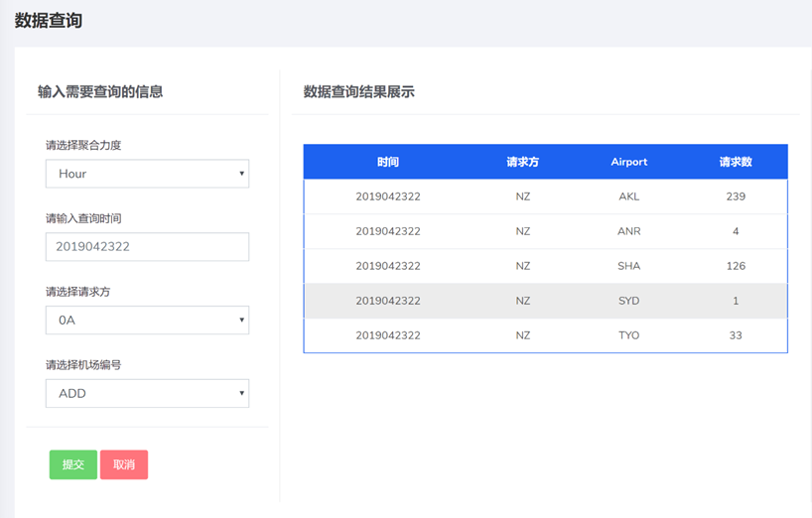The width and height of the screenshot is (812, 518).
Task: Click the request count 239 cell
Action: coord(736,196)
